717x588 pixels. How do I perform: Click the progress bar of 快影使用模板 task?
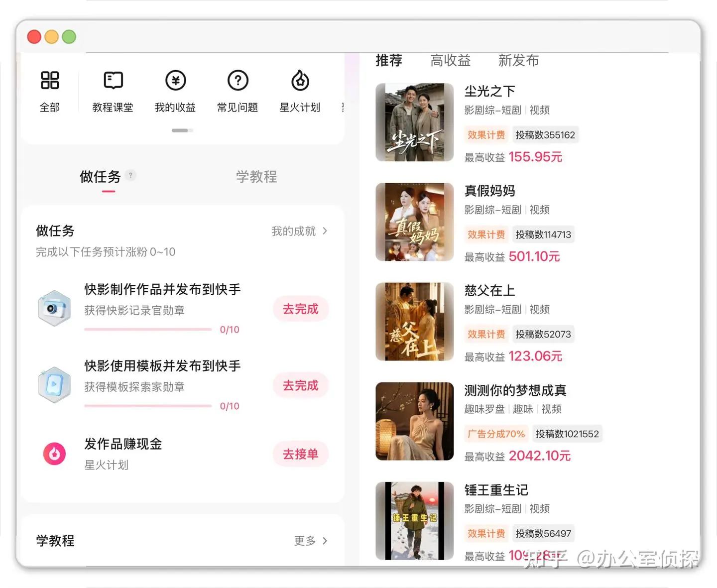(x=148, y=406)
